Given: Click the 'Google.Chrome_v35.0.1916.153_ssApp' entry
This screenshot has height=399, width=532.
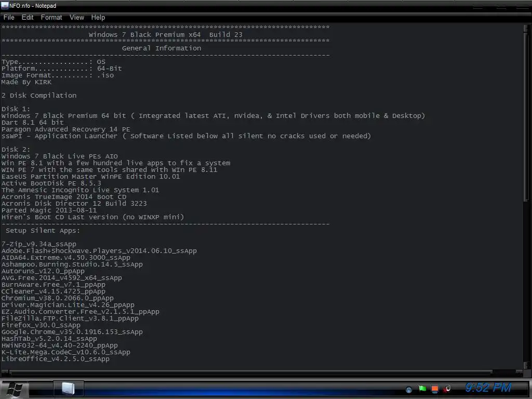Looking at the screenshot, I should click(72, 332).
